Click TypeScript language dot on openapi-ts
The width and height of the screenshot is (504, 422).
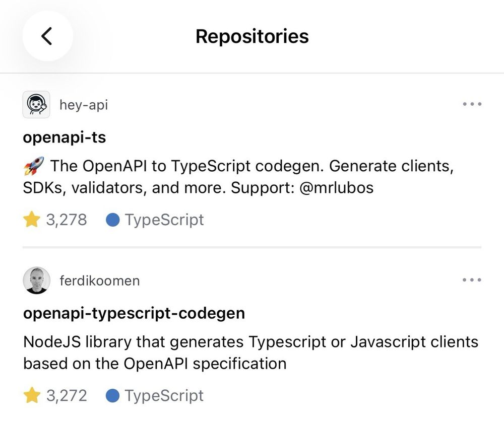113,220
